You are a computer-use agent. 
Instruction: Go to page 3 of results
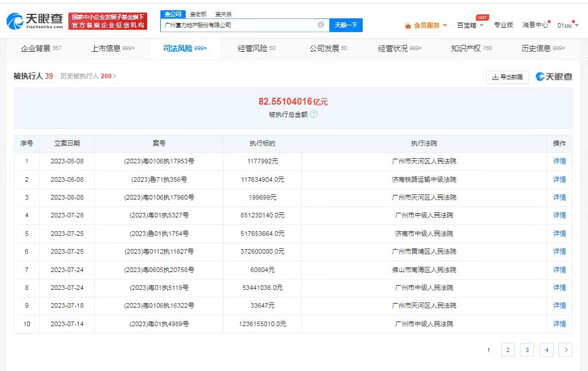(527, 350)
